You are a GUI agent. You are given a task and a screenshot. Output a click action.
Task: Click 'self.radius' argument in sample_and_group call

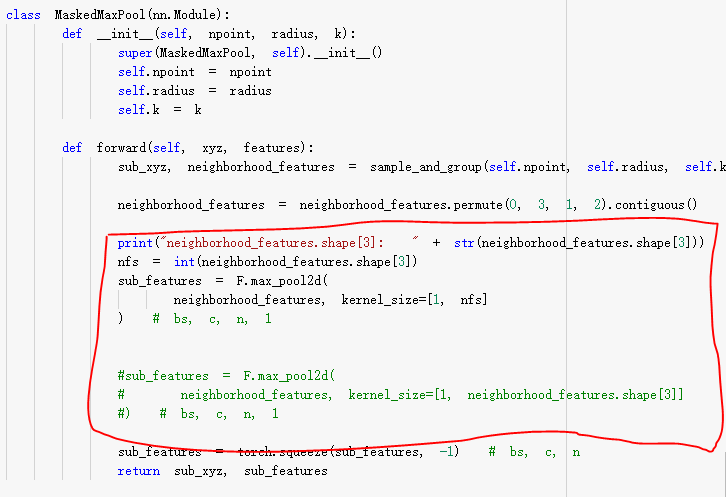click(x=626, y=167)
